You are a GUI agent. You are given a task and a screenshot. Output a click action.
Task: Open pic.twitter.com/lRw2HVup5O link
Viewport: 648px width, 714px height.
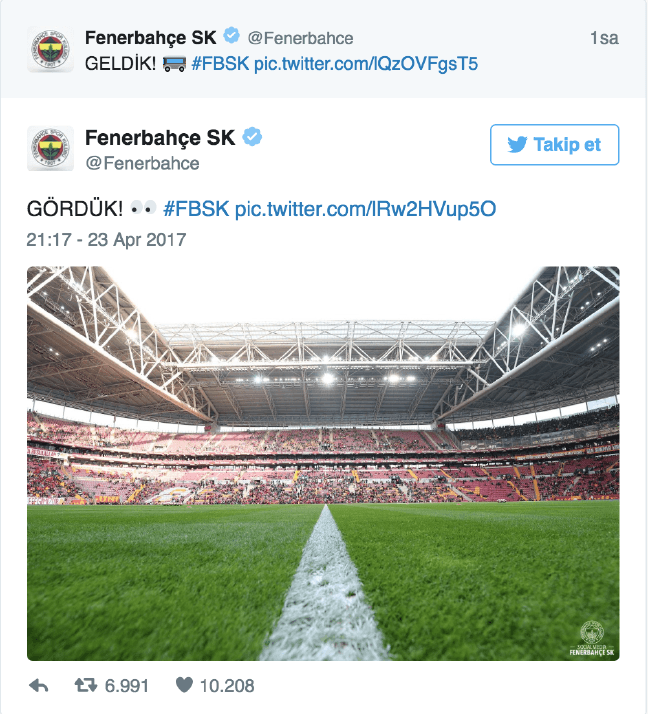coord(365,209)
